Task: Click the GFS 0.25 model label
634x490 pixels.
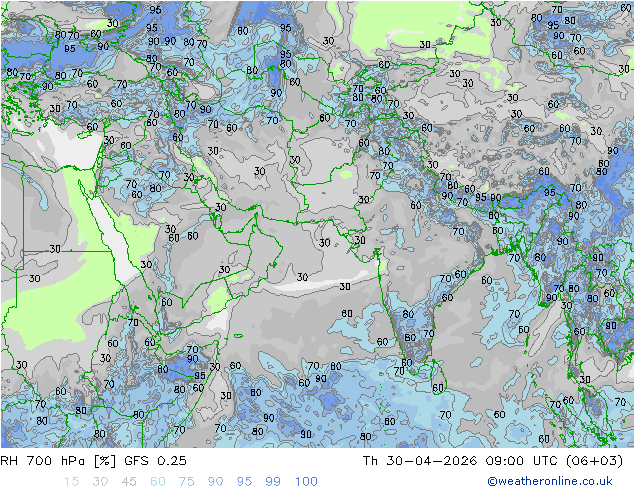Action: [x=156, y=460]
